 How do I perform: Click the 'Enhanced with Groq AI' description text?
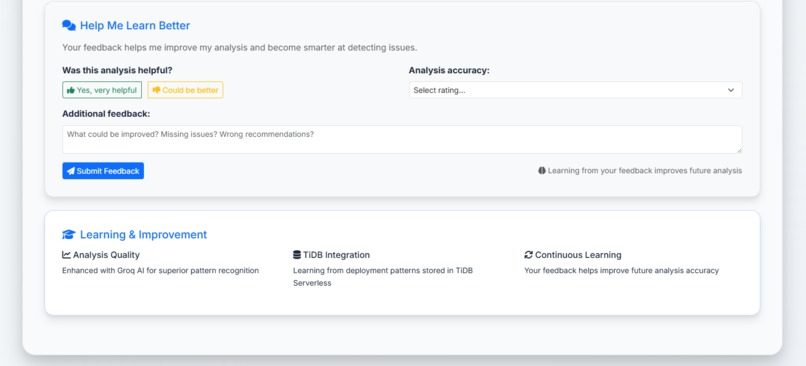[160, 270]
